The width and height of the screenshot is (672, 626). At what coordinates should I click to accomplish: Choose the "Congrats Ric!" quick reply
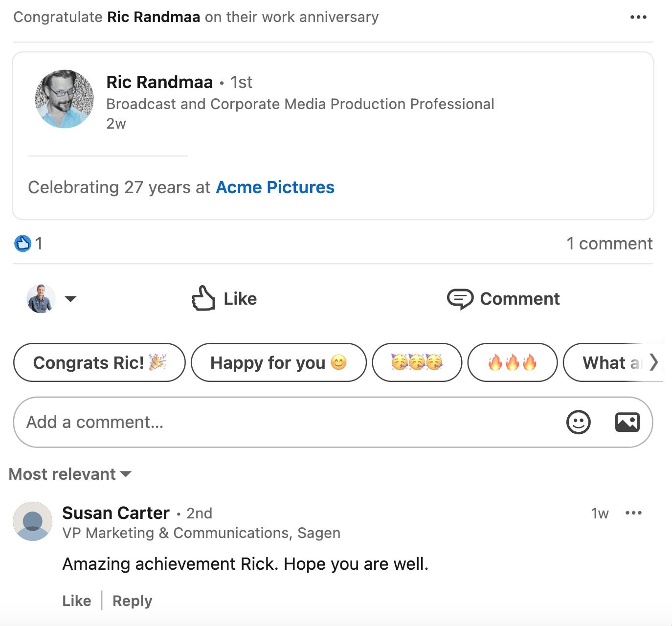99,363
